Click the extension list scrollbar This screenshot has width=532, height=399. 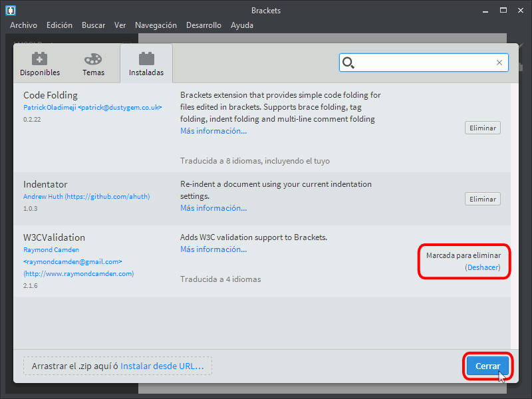[514, 215]
